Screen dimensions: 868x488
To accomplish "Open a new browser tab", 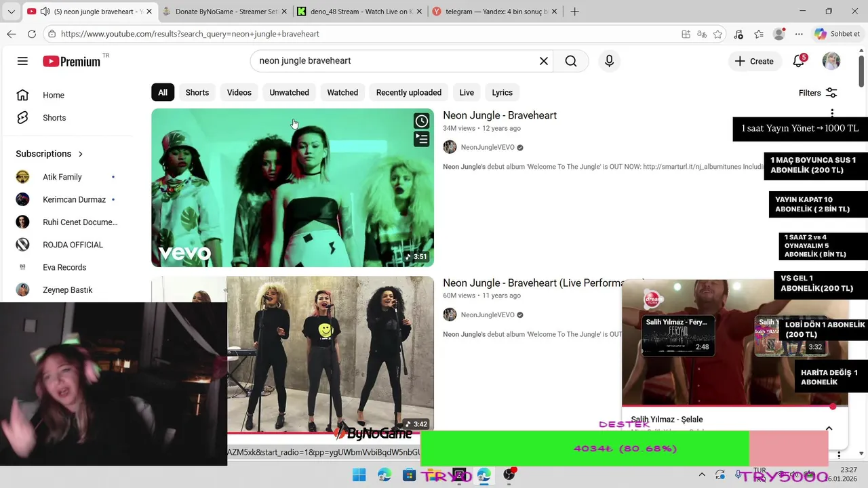I will click(x=574, y=12).
